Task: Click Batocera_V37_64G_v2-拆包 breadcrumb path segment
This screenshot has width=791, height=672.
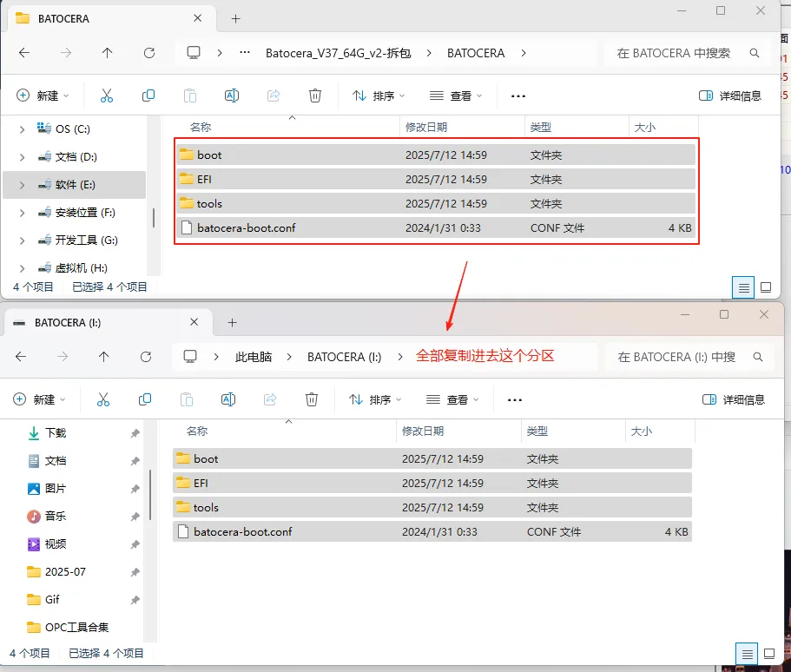Action: (337, 53)
